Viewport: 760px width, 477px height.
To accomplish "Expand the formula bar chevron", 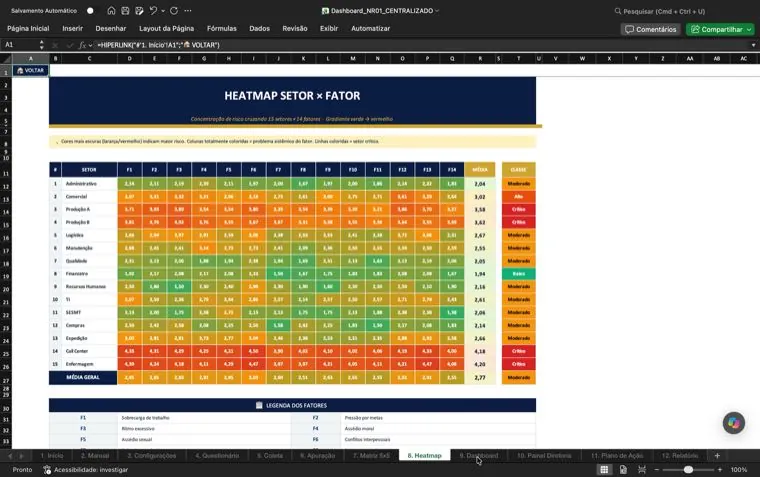I will (x=753, y=45).
